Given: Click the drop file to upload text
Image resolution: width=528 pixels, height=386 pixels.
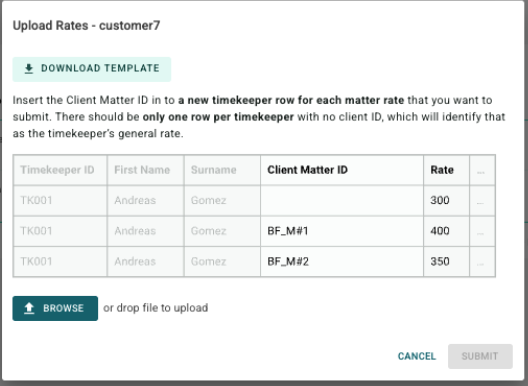Looking at the screenshot, I should (156, 308).
